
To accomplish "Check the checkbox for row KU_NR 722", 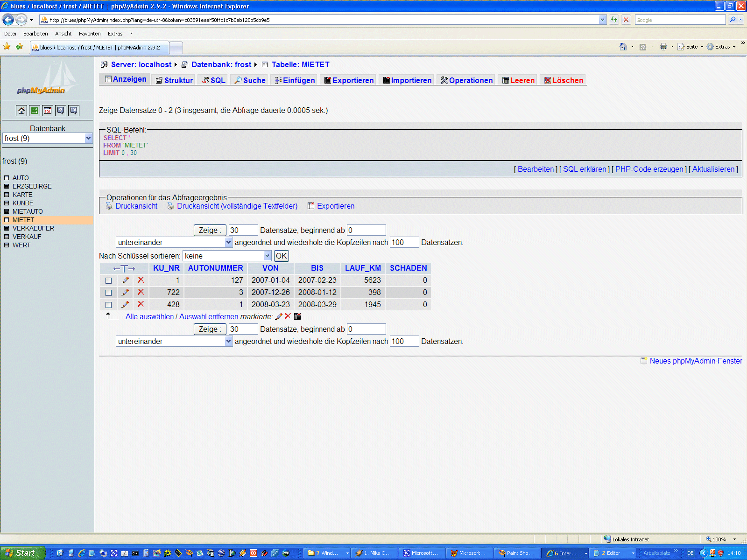I will (109, 293).
